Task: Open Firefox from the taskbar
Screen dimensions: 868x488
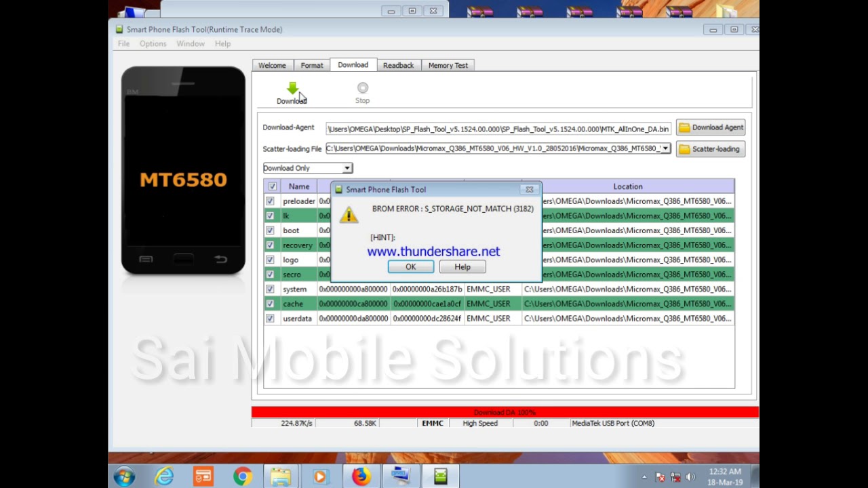Action: [361, 476]
